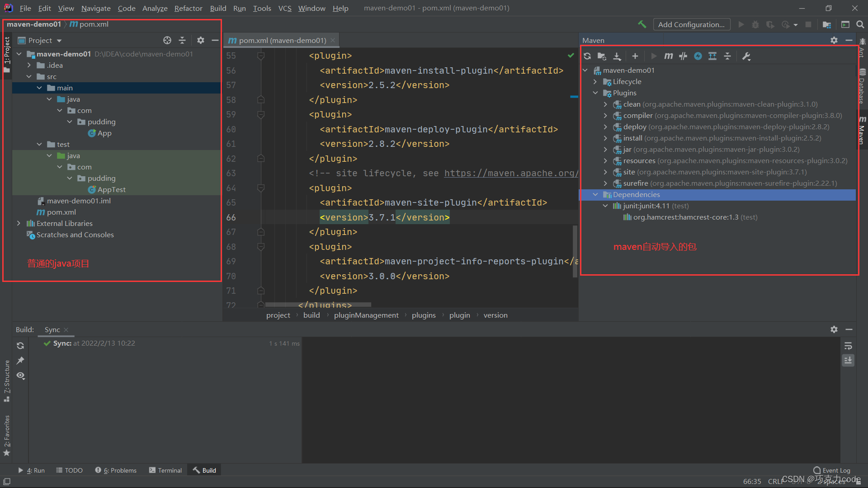Hide the Project tool window
Image resolution: width=868 pixels, height=488 pixels.
(x=215, y=40)
